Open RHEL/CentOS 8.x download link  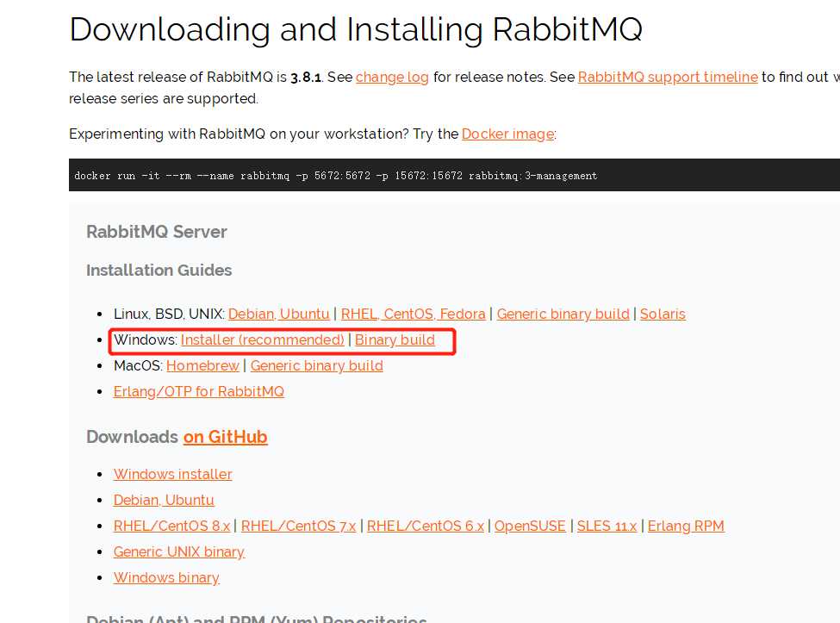coord(171,526)
